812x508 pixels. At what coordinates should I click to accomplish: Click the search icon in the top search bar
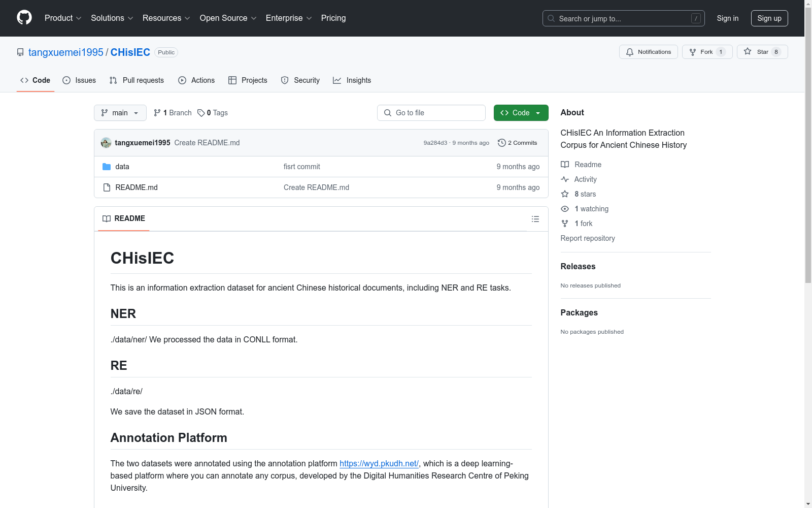point(551,18)
